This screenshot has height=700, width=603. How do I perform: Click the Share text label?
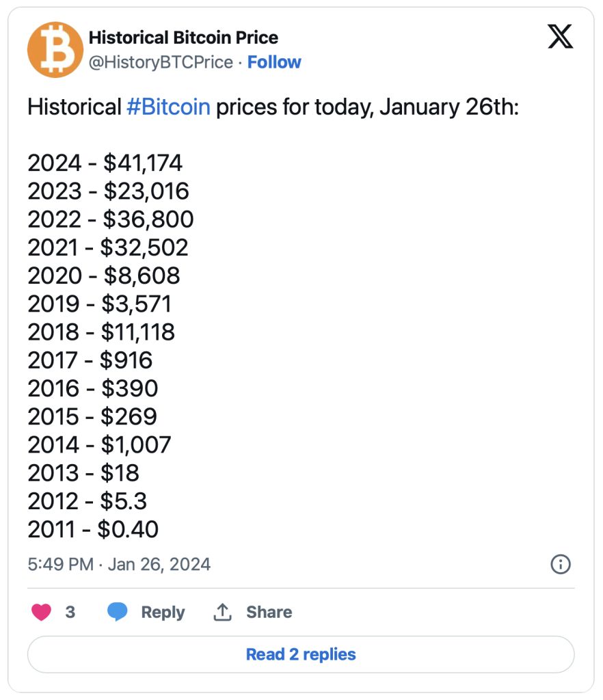(x=269, y=612)
